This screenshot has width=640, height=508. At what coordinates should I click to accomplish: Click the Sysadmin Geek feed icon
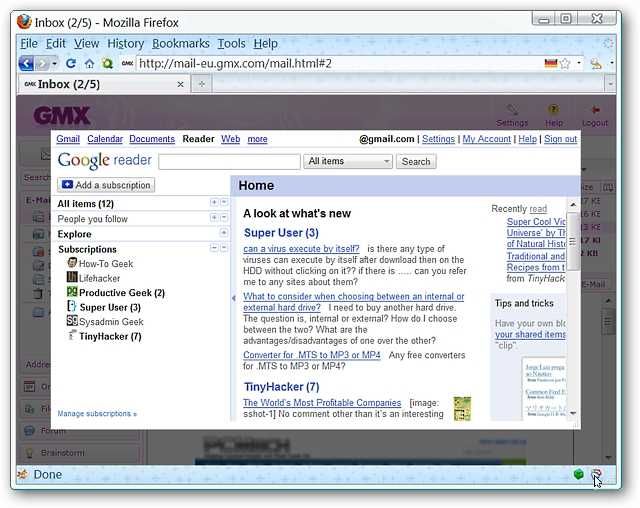[72, 321]
